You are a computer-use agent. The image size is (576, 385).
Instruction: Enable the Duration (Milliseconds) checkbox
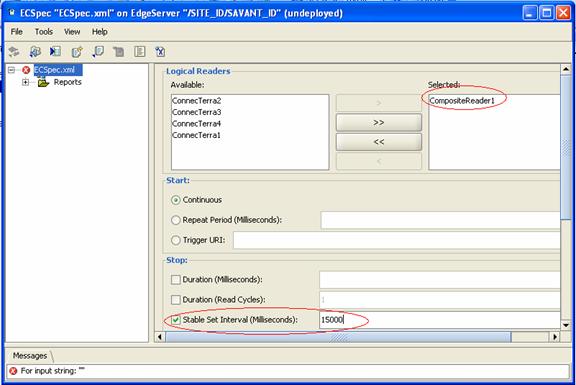pos(176,280)
